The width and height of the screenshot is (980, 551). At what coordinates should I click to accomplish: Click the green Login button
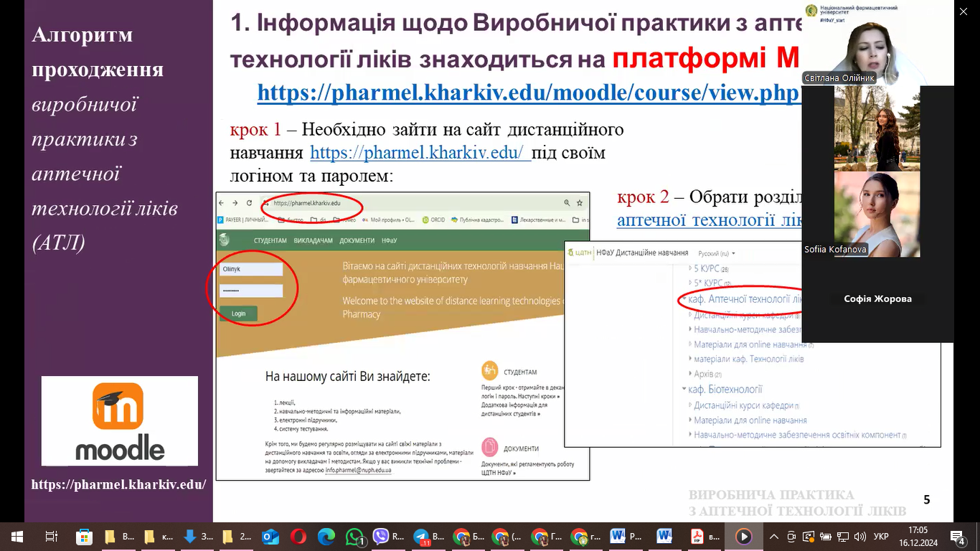pos(238,314)
